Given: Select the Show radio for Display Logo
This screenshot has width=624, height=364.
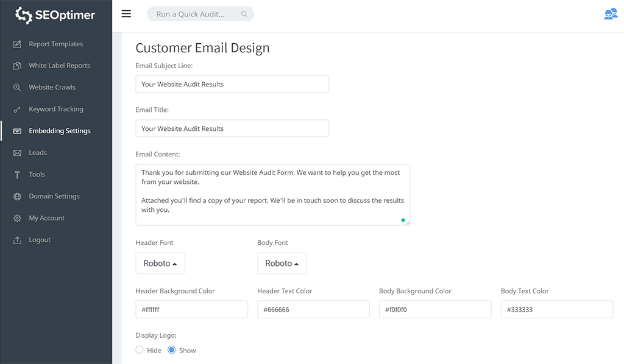Looking at the screenshot, I should tap(171, 349).
